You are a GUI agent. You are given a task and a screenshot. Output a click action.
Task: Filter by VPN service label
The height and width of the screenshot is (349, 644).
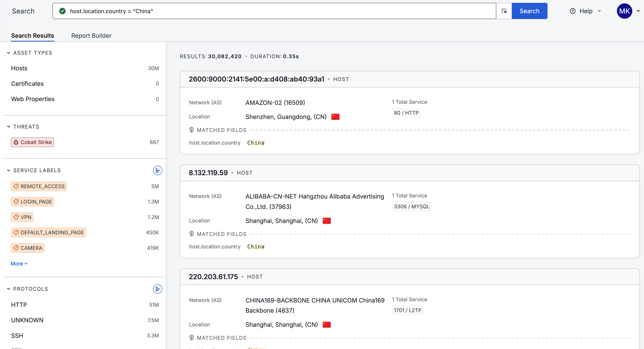(x=22, y=217)
